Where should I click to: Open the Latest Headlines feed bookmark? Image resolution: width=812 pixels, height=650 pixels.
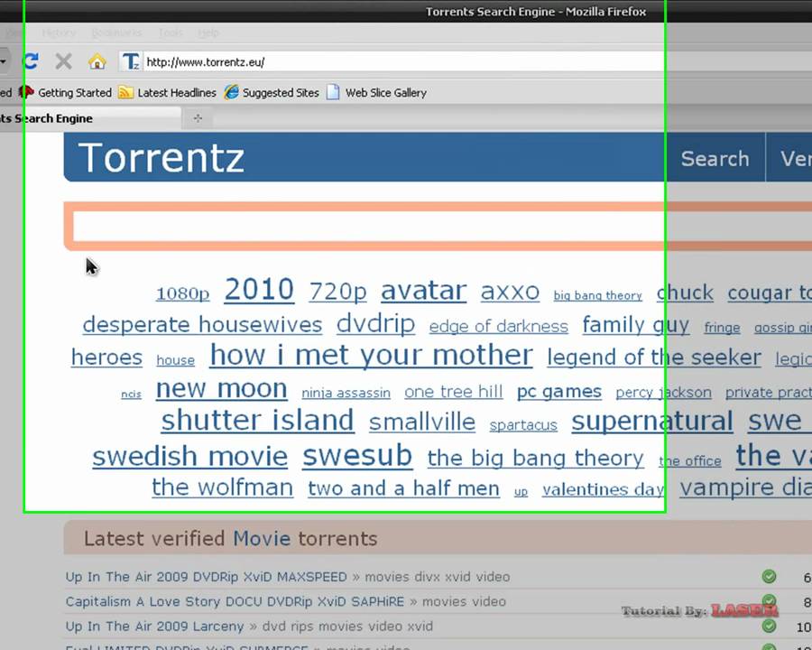[x=167, y=93]
